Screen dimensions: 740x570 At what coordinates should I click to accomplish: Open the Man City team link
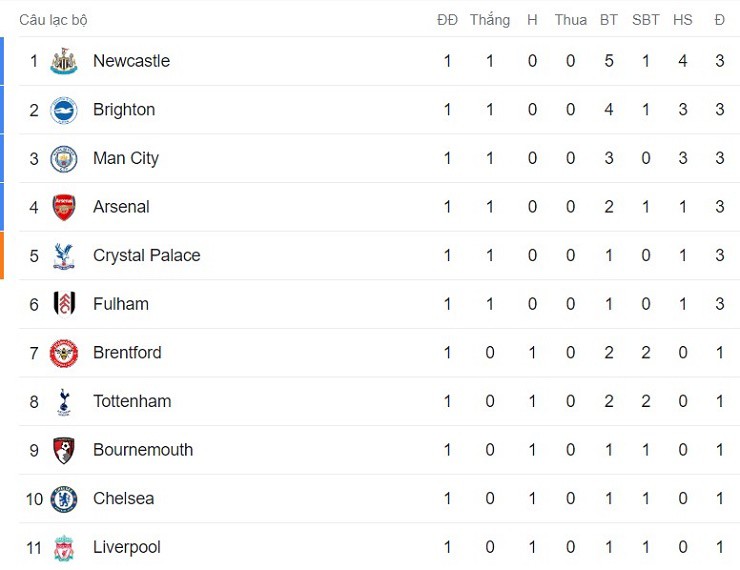[126, 158]
